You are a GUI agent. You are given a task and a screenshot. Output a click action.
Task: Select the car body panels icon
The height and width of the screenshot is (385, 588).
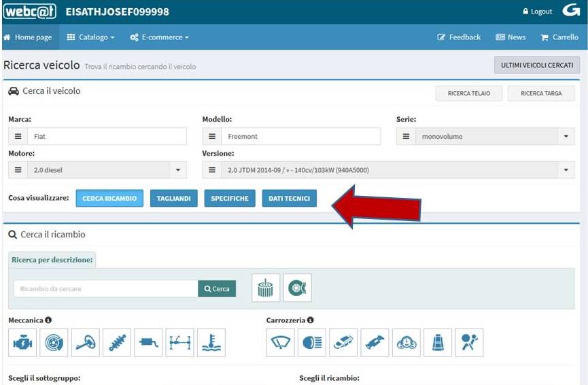[343, 343]
